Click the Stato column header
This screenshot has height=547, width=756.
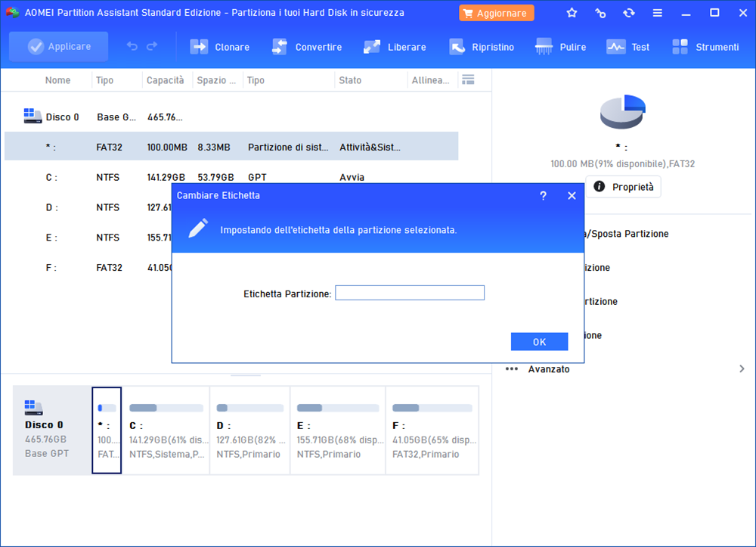350,80
